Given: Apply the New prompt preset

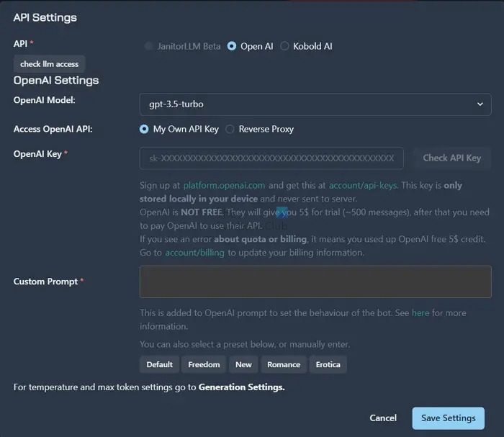Looking at the screenshot, I should (243, 364).
